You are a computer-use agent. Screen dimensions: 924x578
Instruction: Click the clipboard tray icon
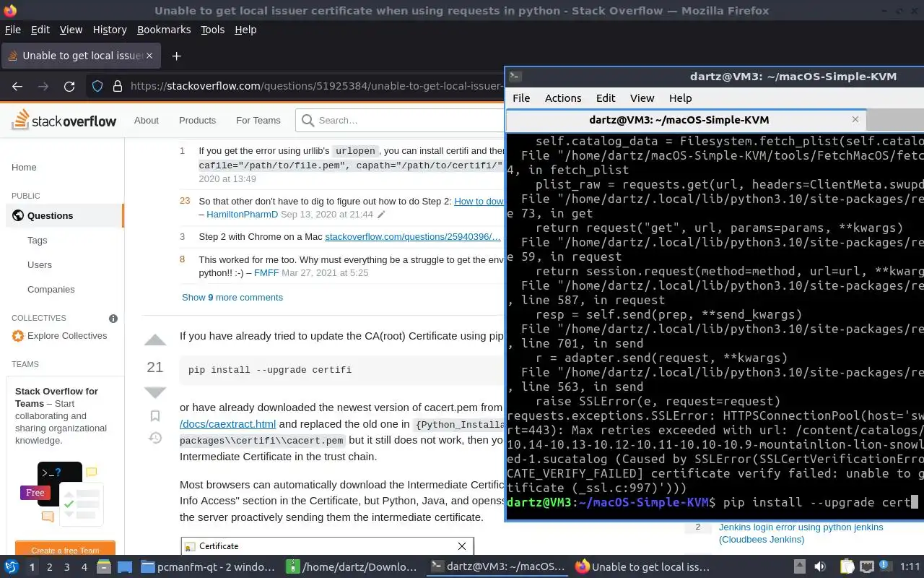[x=846, y=567]
